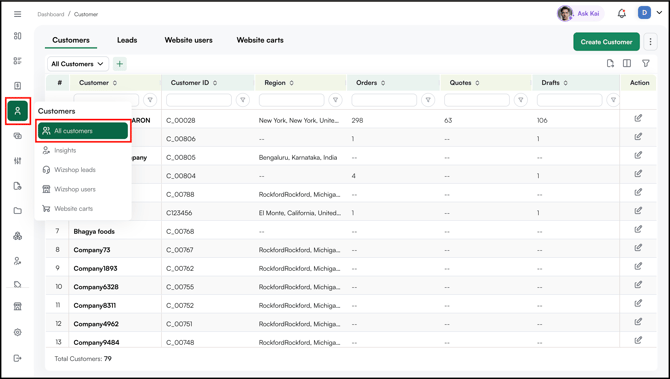
Task: Click filter icon for Region column
Action: click(x=335, y=100)
